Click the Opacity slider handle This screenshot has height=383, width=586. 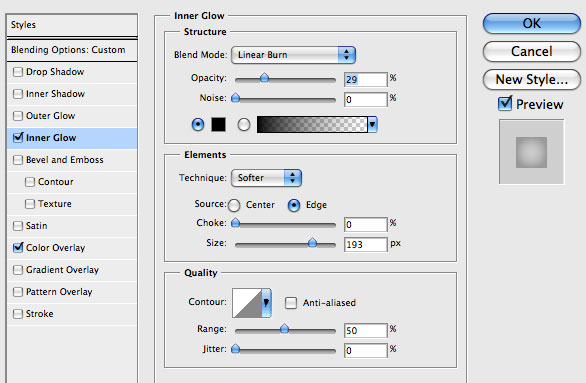[x=264, y=78]
